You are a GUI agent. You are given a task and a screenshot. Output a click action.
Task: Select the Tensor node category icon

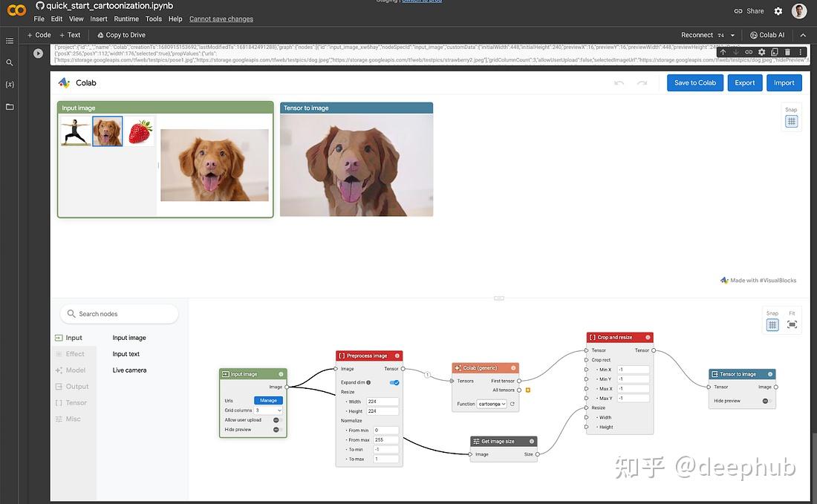point(59,402)
